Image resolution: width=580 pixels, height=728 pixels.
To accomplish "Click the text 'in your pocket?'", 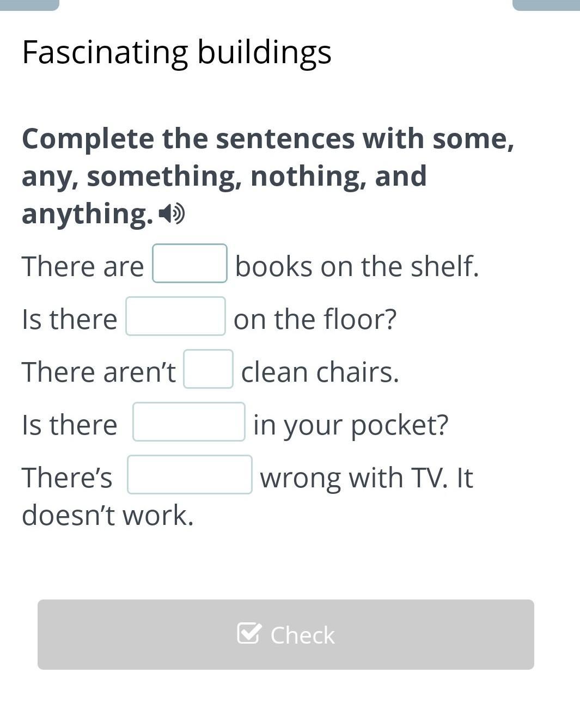I will click(x=351, y=425).
